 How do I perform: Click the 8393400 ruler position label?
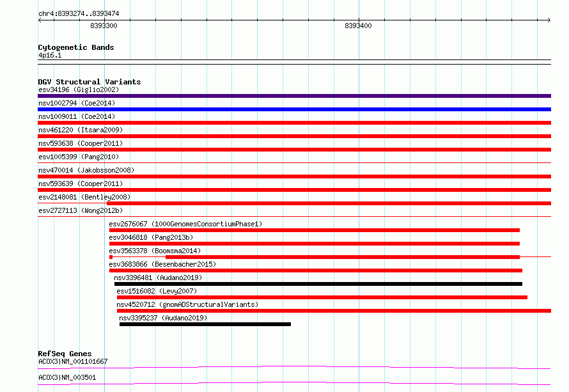click(x=358, y=26)
